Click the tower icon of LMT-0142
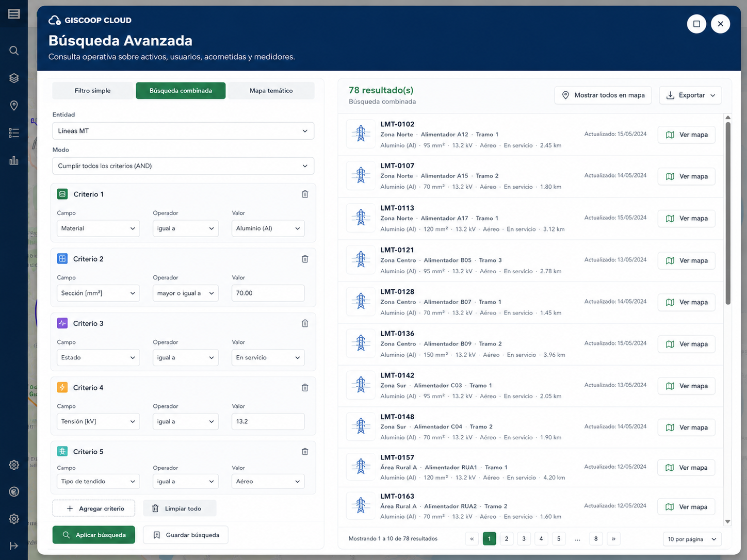Screen dimensions: 747x560 (361, 385)
